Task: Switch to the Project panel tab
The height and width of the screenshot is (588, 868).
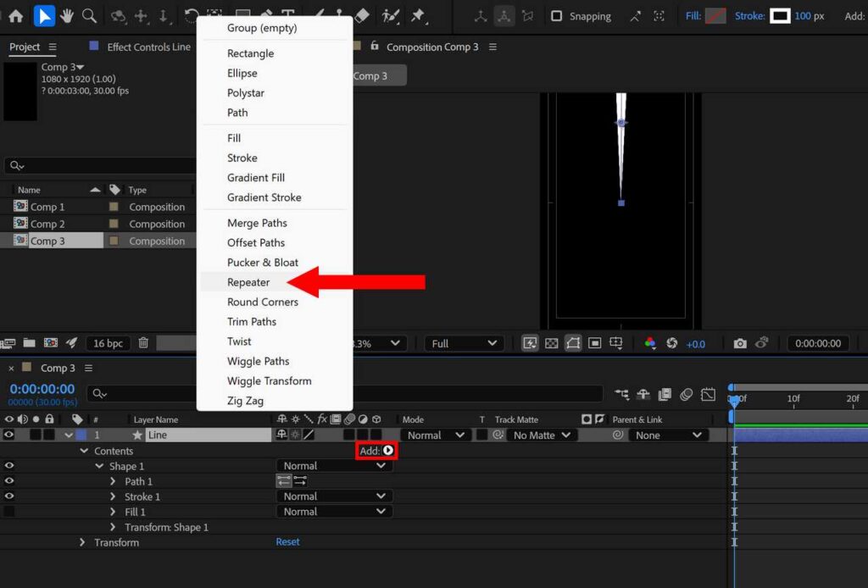Action: 25,47
